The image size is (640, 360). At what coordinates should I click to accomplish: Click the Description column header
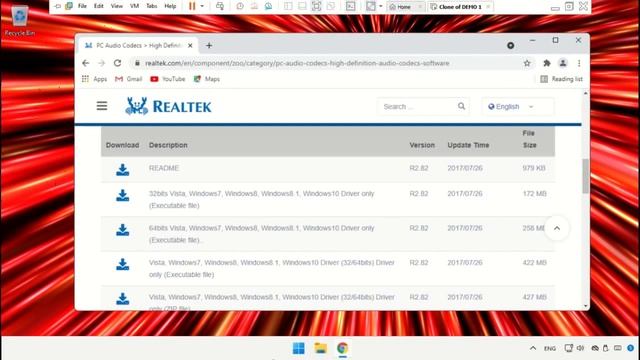[168, 145]
